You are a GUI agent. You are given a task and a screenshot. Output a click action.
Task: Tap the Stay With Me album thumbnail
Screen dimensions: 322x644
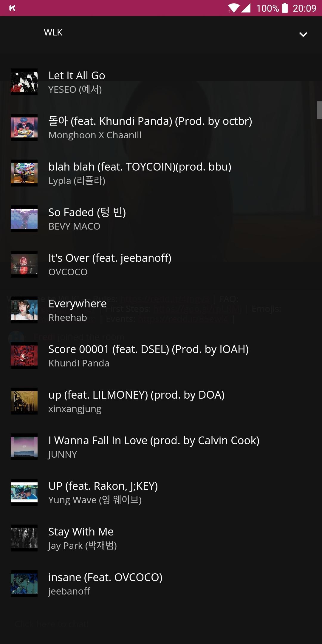pyautogui.click(x=24, y=538)
